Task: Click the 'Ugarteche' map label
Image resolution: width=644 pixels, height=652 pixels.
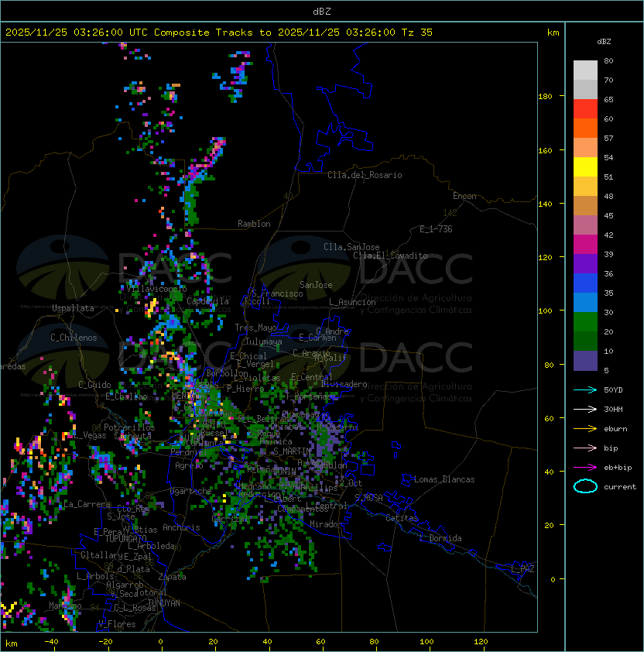Action: (x=191, y=491)
